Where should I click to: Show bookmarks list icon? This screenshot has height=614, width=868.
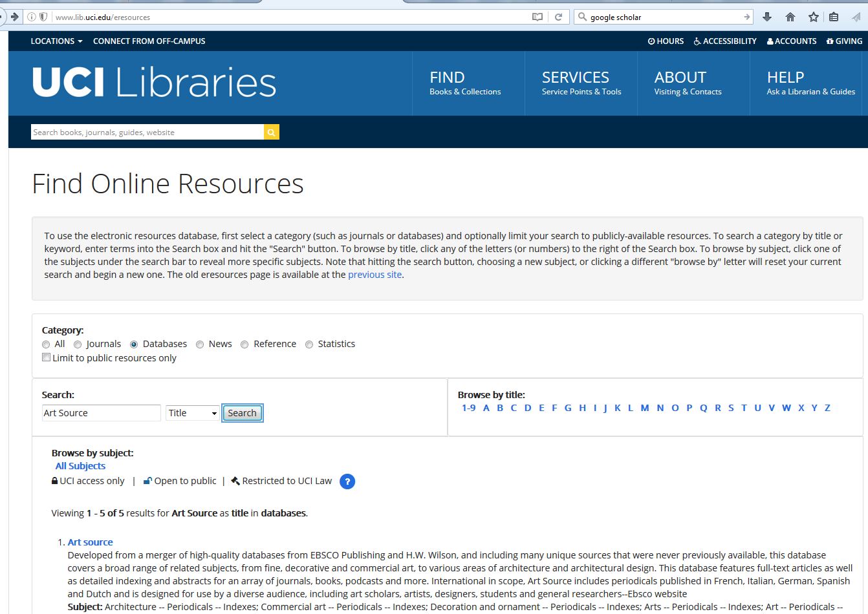[834, 17]
